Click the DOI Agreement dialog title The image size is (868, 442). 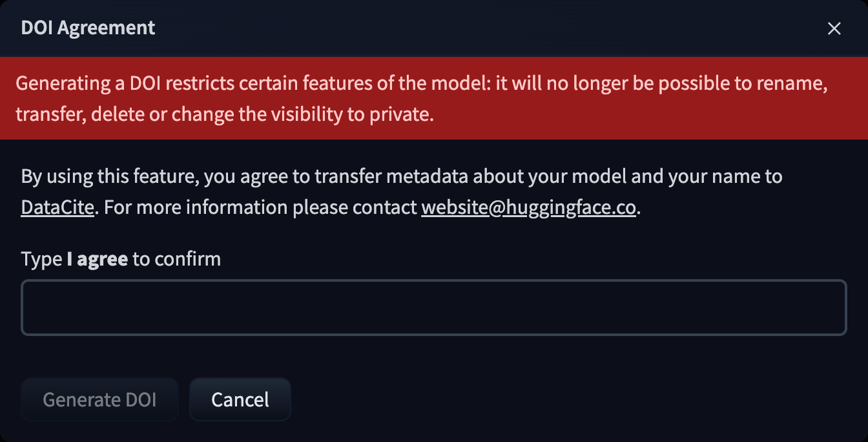click(x=88, y=28)
